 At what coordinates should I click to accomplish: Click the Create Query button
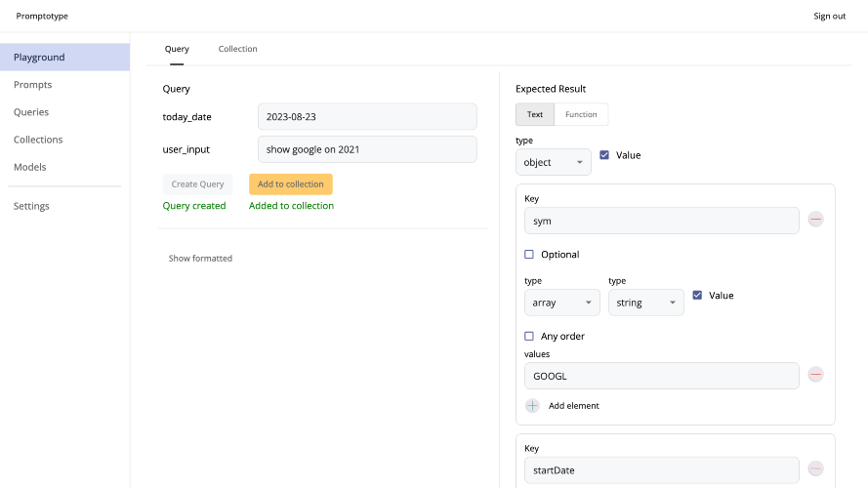coord(197,184)
